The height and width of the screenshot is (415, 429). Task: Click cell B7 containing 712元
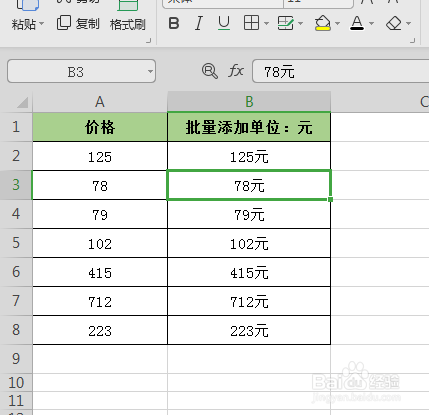249,301
